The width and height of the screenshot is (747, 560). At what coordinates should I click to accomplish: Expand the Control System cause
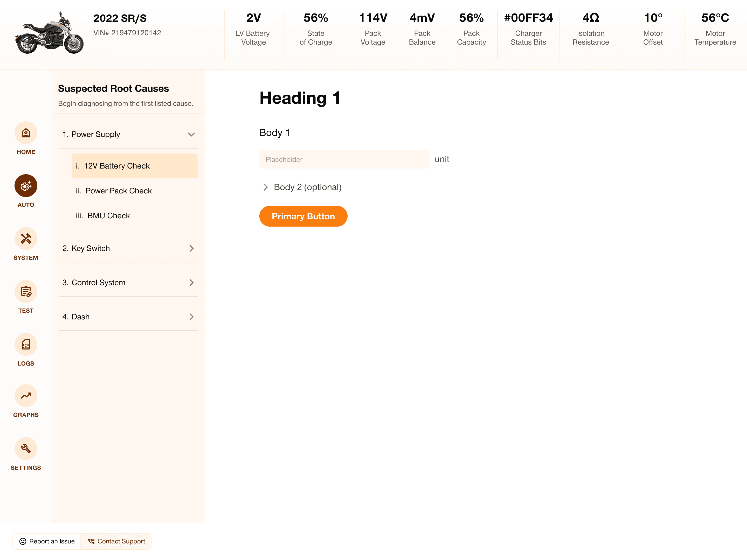tap(191, 283)
